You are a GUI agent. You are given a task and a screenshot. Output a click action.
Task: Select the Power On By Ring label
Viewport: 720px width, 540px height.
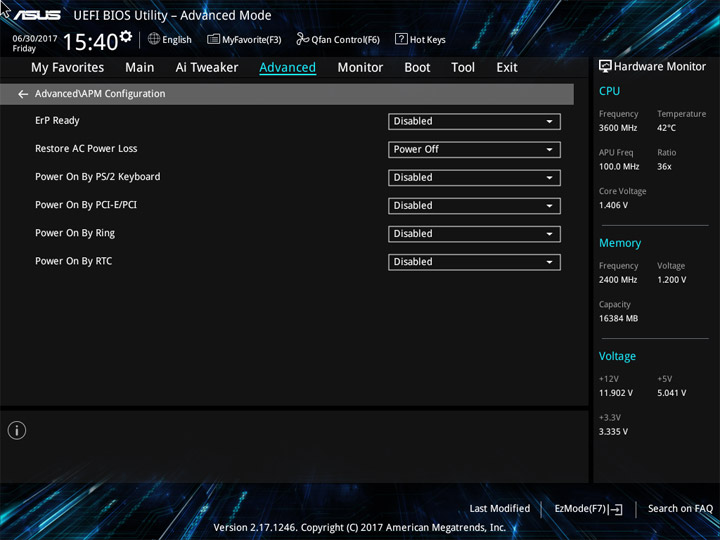[75, 233]
